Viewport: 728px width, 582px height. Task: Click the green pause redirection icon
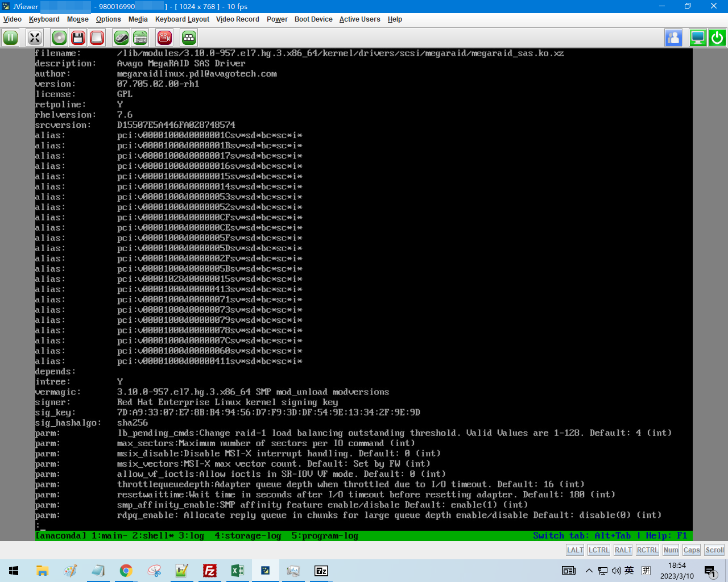coord(11,38)
